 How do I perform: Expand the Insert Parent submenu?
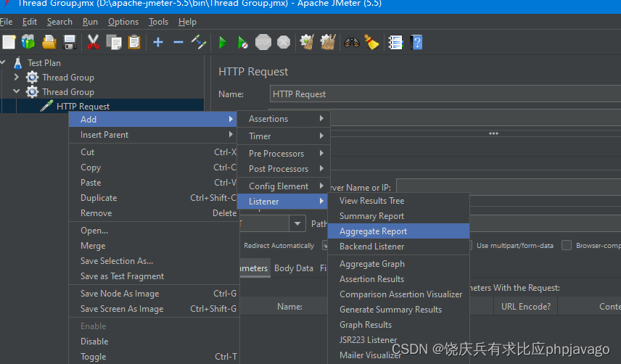point(154,135)
